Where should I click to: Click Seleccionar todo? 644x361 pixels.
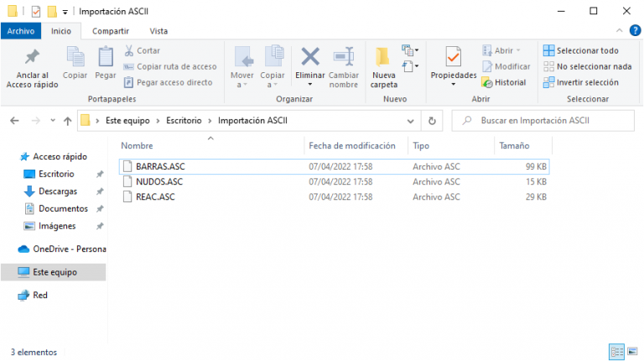point(581,50)
